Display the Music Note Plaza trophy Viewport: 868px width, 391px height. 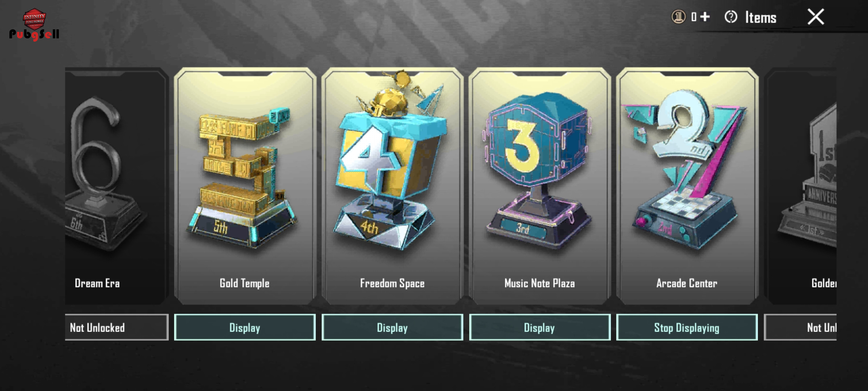[540, 327]
